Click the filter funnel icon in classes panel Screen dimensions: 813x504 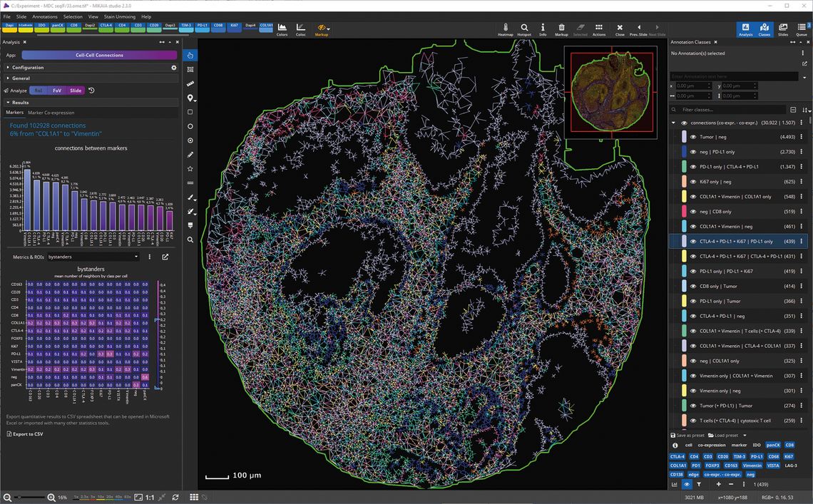coord(699,484)
